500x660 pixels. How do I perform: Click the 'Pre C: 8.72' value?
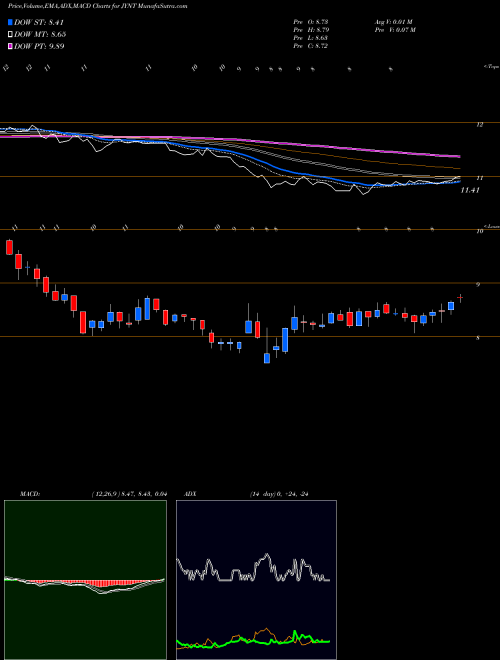[310, 46]
